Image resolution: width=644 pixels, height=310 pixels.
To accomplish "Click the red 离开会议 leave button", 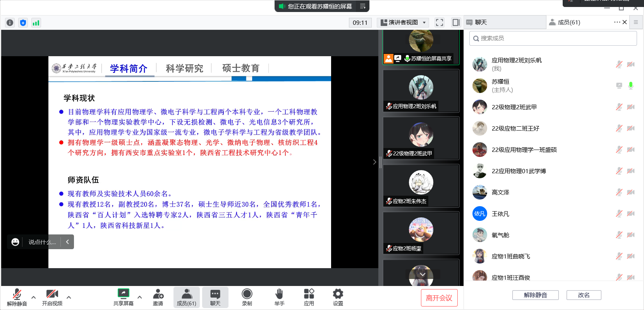I will click(x=439, y=298).
